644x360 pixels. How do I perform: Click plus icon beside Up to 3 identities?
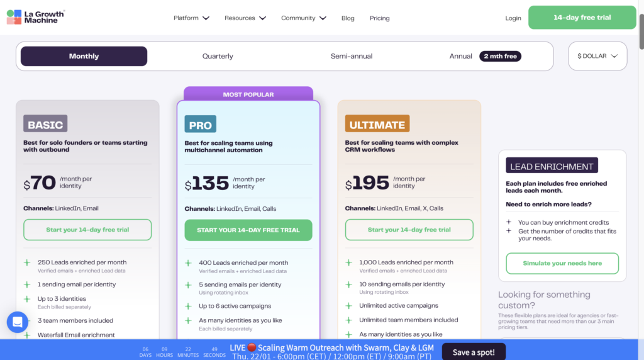[27, 299]
